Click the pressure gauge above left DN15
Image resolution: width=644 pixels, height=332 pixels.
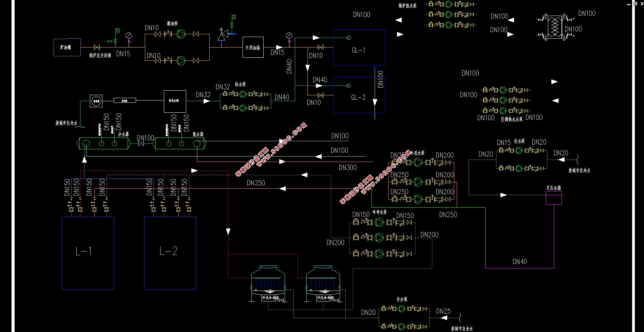coord(129,35)
